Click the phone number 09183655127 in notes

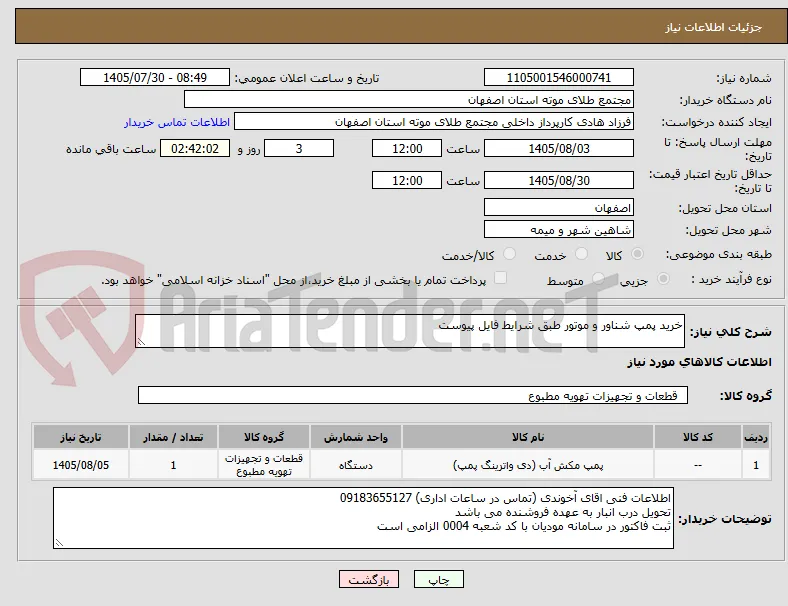point(376,498)
